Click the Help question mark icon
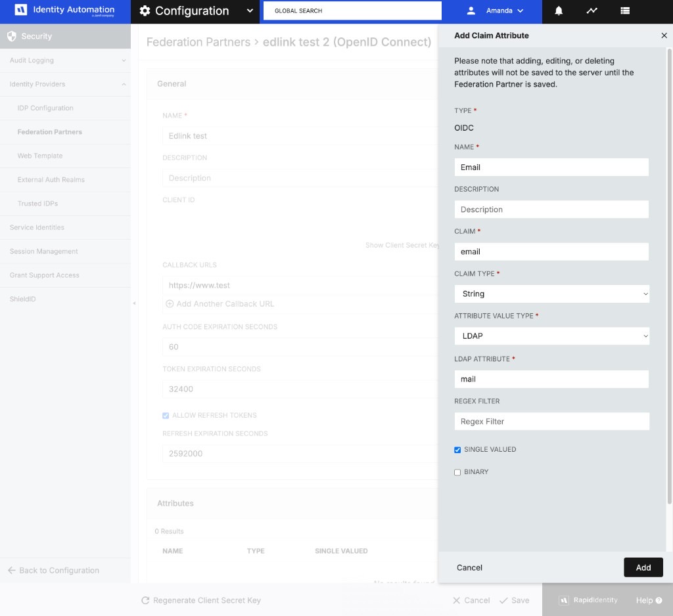 pyautogui.click(x=659, y=600)
